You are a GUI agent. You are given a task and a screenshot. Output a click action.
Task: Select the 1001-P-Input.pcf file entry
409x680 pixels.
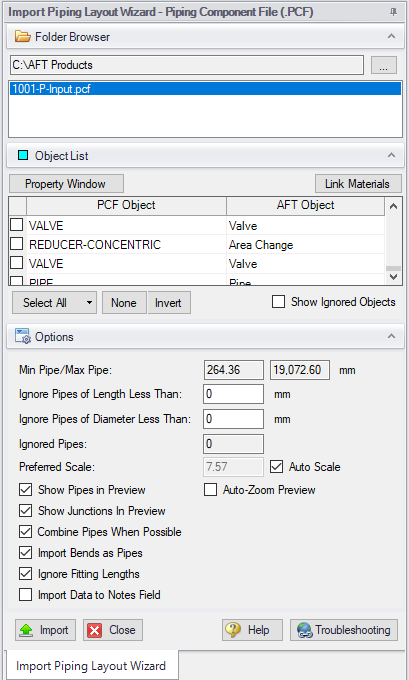[x=206, y=89]
